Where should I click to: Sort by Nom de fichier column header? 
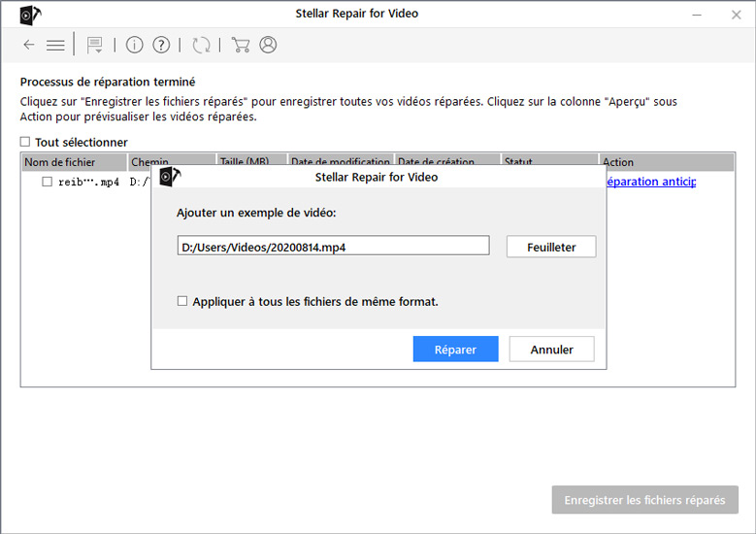74,162
